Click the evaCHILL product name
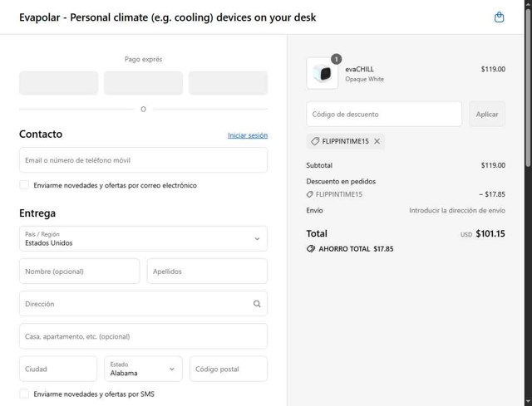Screen dimensions: 532x406 tap(359, 69)
